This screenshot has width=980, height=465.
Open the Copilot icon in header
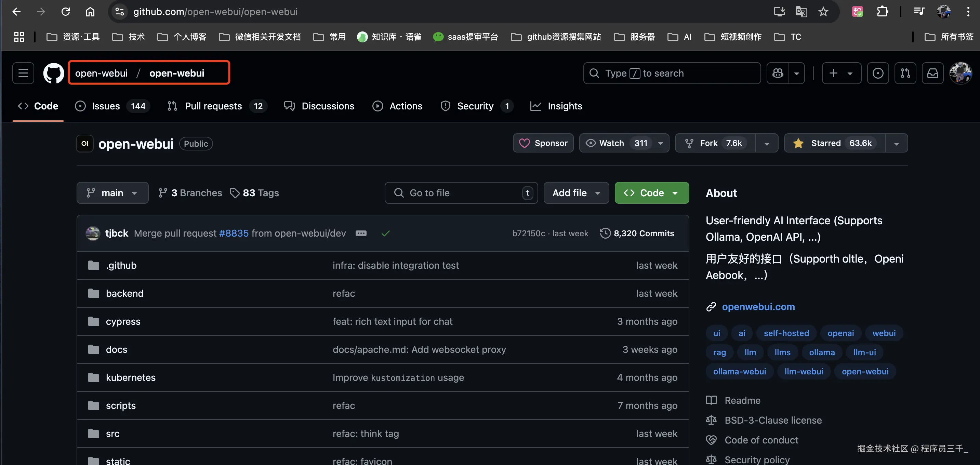[778, 73]
